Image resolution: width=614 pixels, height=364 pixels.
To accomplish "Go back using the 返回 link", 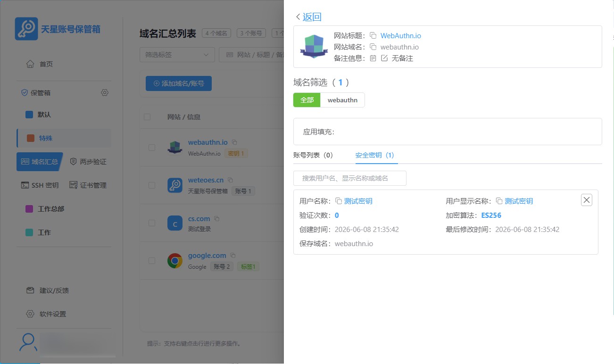I will (308, 17).
